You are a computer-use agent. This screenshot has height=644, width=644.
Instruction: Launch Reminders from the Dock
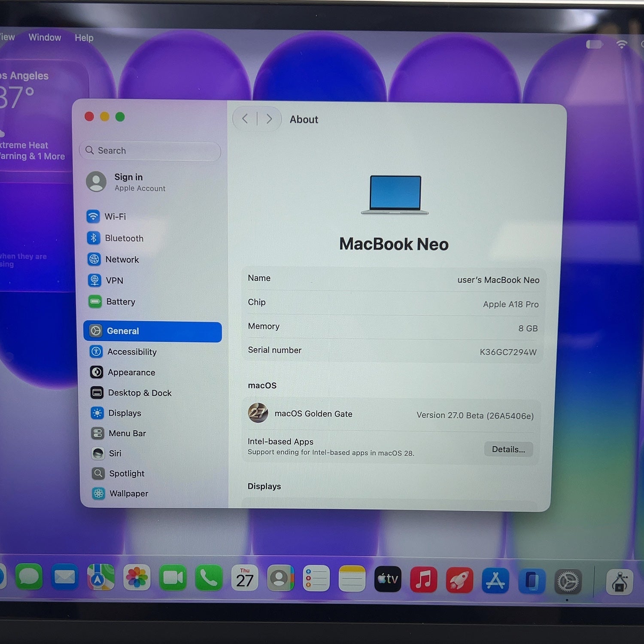click(x=316, y=579)
